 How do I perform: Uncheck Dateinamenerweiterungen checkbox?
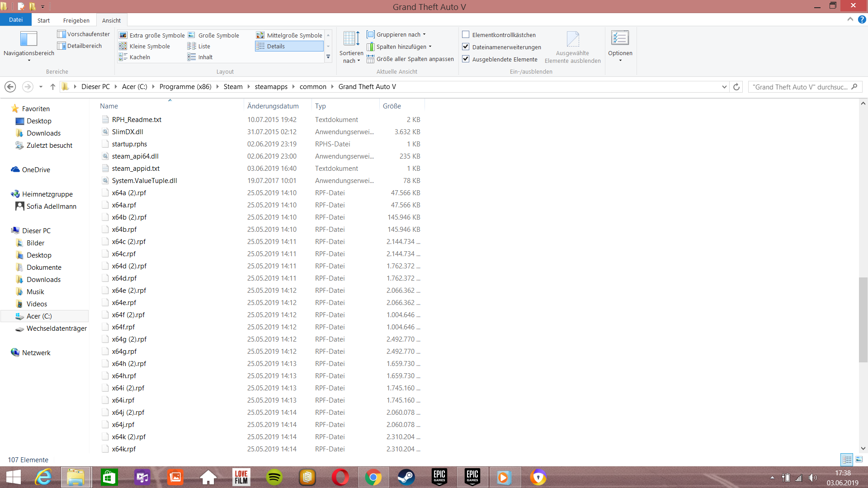pyautogui.click(x=466, y=47)
